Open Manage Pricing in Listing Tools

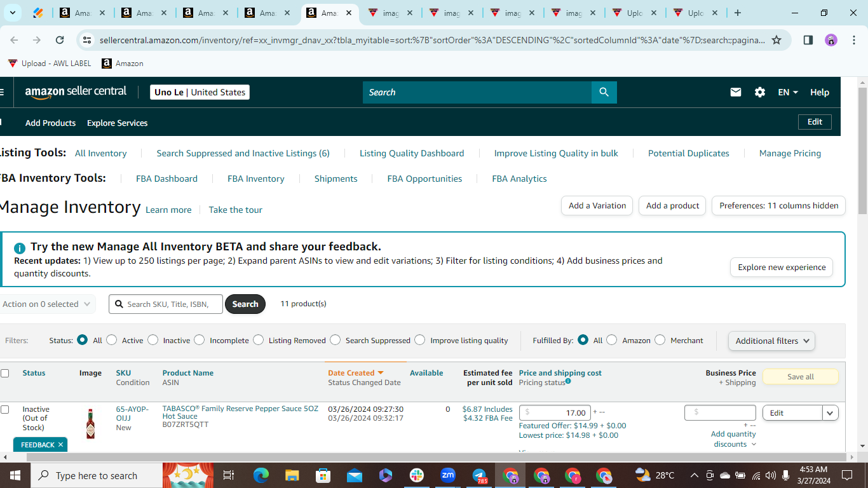pyautogui.click(x=790, y=153)
